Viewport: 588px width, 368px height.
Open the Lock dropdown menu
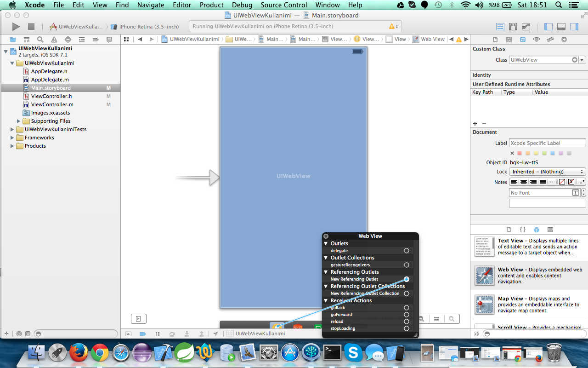point(548,172)
